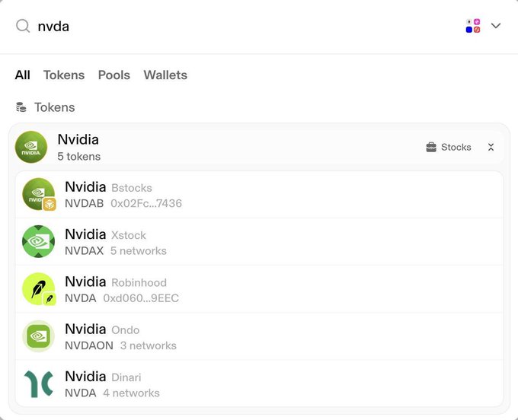Viewport: 518px width, 420px height.
Task: Click the Nvidia Xstock token logo
Action: coord(38,241)
